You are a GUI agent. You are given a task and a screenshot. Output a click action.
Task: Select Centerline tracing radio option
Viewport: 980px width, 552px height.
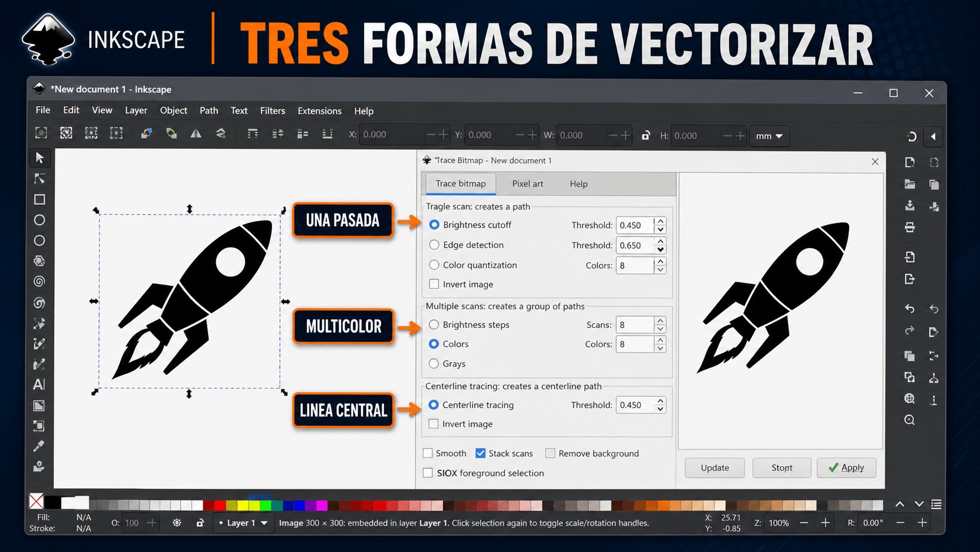pyautogui.click(x=434, y=405)
